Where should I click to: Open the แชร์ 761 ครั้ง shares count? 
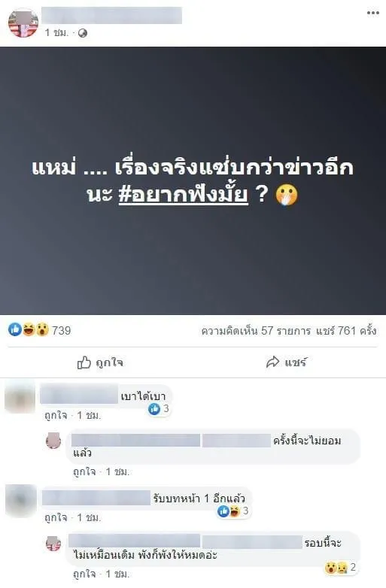pos(346,331)
